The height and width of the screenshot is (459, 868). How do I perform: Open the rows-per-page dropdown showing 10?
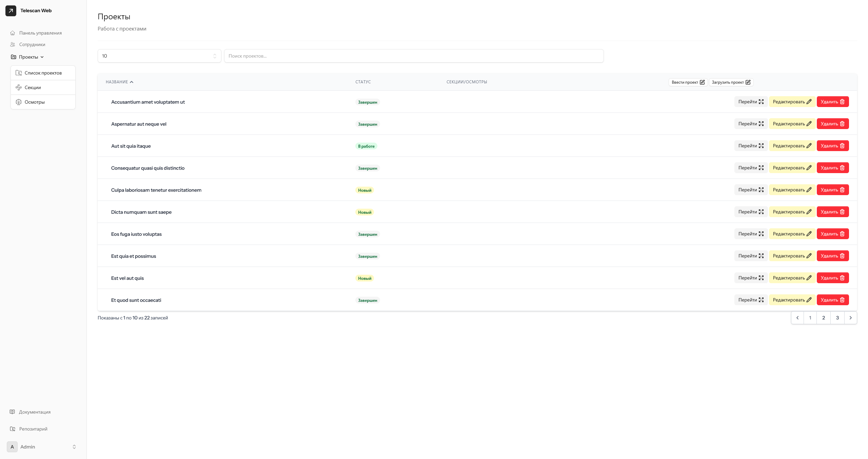click(x=159, y=56)
